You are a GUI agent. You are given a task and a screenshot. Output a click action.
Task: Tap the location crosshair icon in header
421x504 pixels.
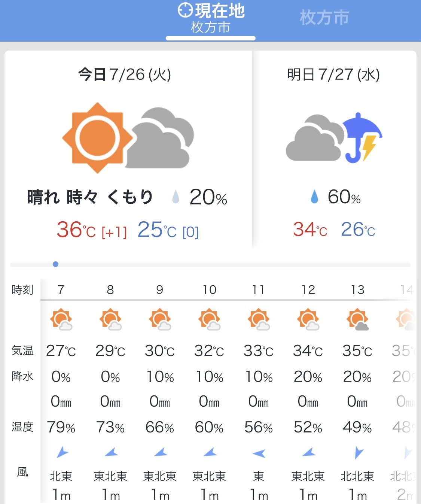pyautogui.click(x=185, y=10)
